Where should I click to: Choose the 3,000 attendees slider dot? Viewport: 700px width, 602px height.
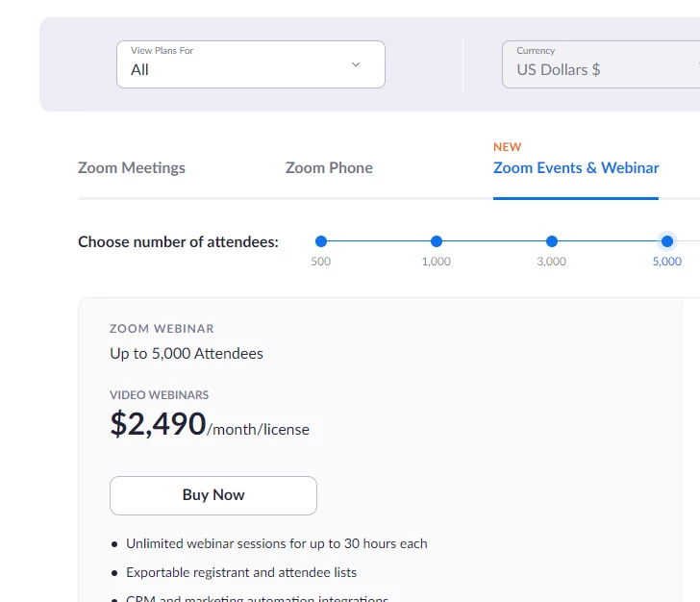click(x=552, y=241)
